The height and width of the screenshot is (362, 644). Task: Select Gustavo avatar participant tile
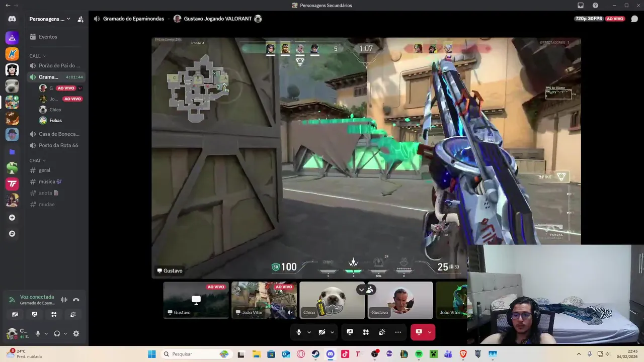pyautogui.click(x=400, y=300)
